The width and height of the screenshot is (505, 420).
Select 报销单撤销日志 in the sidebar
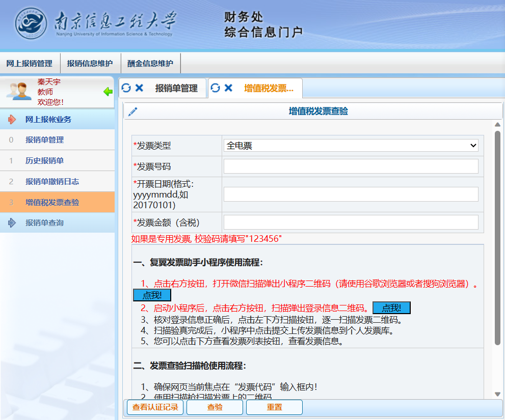point(52,182)
